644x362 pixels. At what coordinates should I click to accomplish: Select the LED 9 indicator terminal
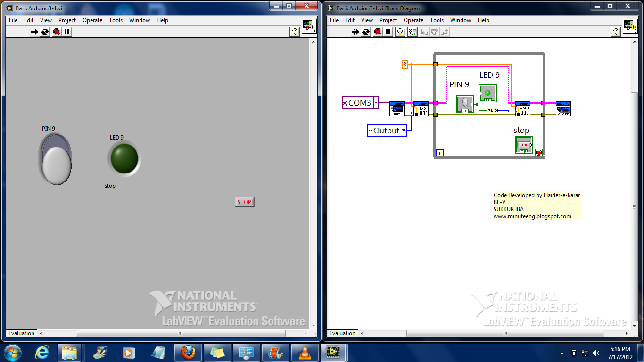pos(488,93)
